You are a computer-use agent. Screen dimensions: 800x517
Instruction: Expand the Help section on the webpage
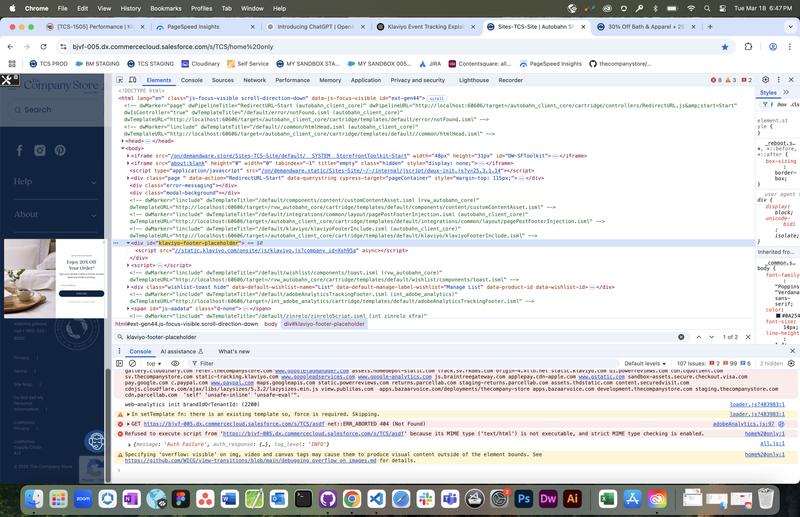[x=55, y=182]
